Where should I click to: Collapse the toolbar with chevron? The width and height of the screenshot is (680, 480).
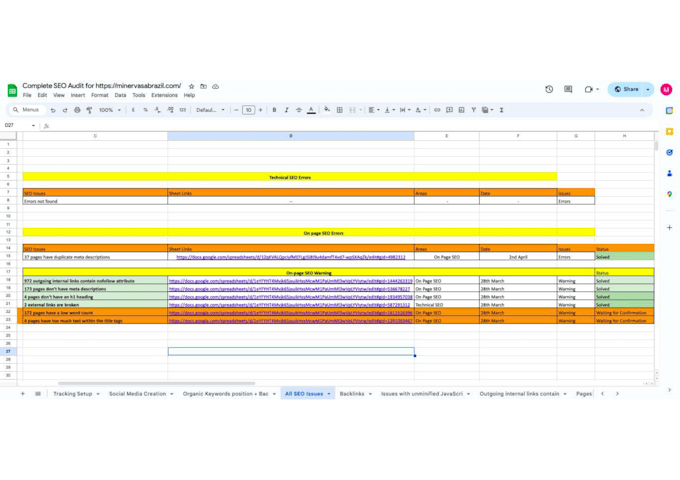642,110
